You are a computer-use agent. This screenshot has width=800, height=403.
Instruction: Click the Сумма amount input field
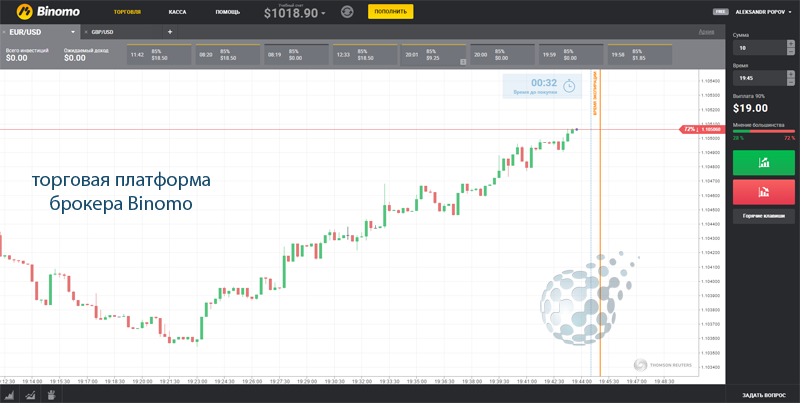coord(760,48)
